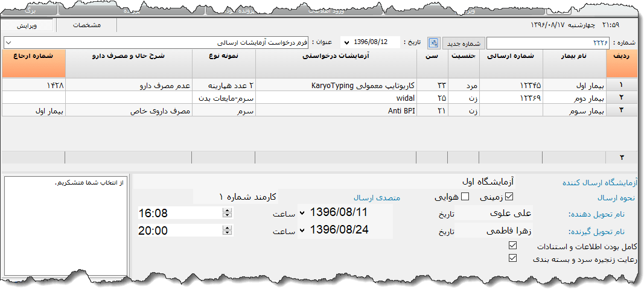Click the آزمایشگاه ارسال کننده label

[599, 182]
